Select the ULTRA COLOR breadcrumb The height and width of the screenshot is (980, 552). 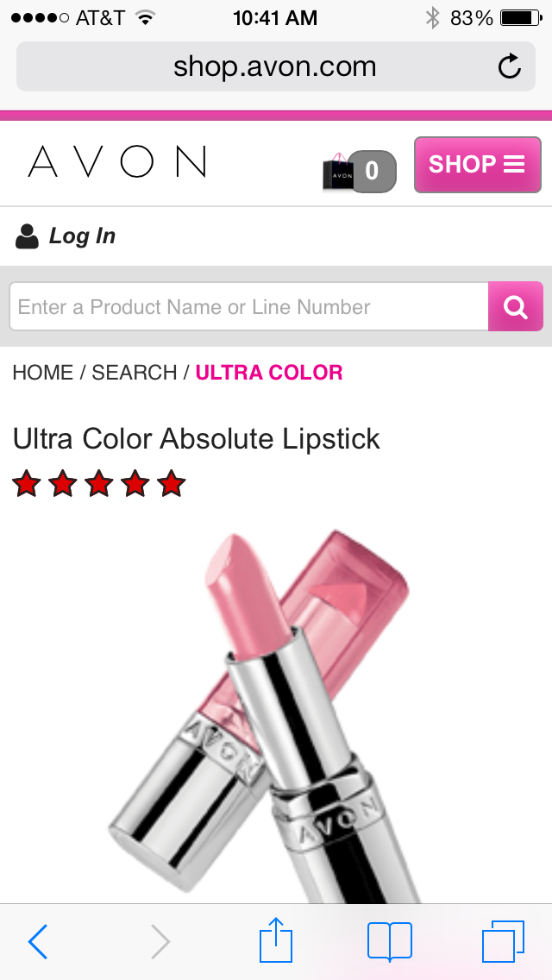(269, 373)
